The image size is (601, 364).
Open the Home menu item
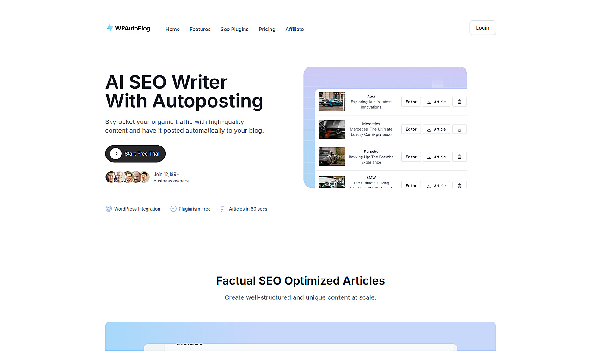pyautogui.click(x=172, y=29)
